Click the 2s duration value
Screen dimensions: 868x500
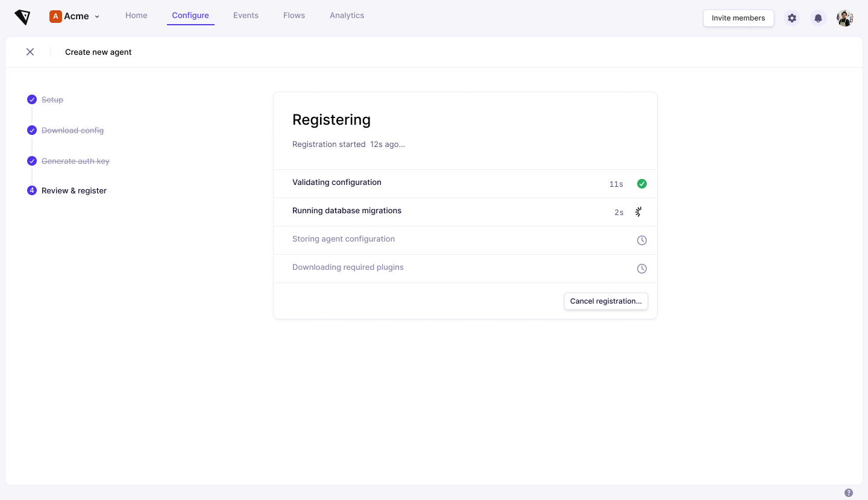pos(619,212)
